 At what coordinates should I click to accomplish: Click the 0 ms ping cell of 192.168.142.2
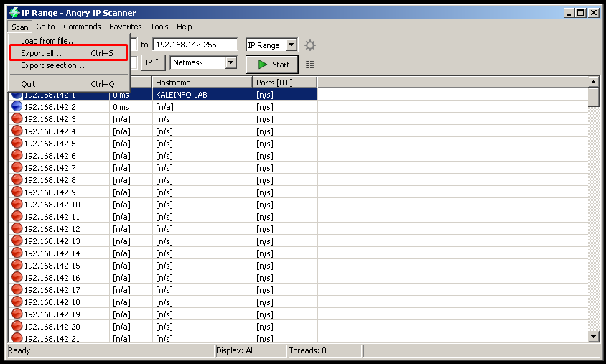click(131, 107)
